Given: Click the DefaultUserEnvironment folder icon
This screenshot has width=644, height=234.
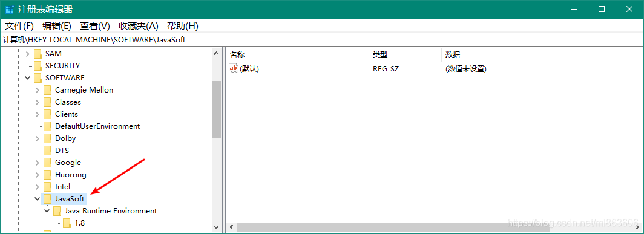Looking at the screenshot, I should [x=48, y=126].
